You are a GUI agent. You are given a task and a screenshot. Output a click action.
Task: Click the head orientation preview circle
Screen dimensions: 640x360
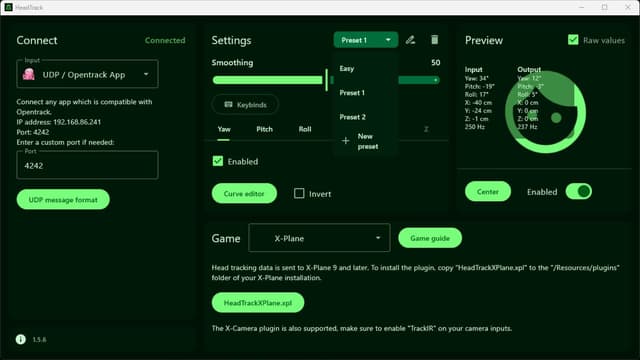[546, 112]
